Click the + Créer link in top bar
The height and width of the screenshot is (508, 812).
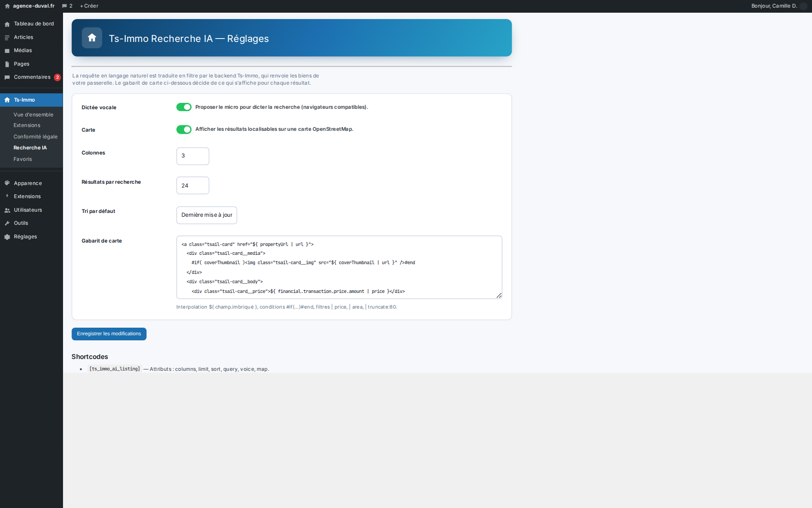coord(89,6)
